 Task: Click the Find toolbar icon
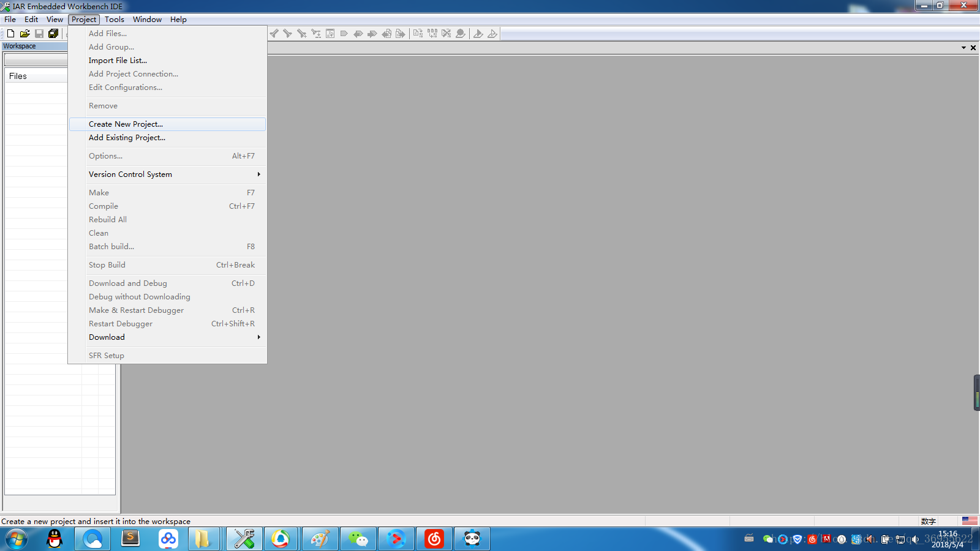[301, 34]
